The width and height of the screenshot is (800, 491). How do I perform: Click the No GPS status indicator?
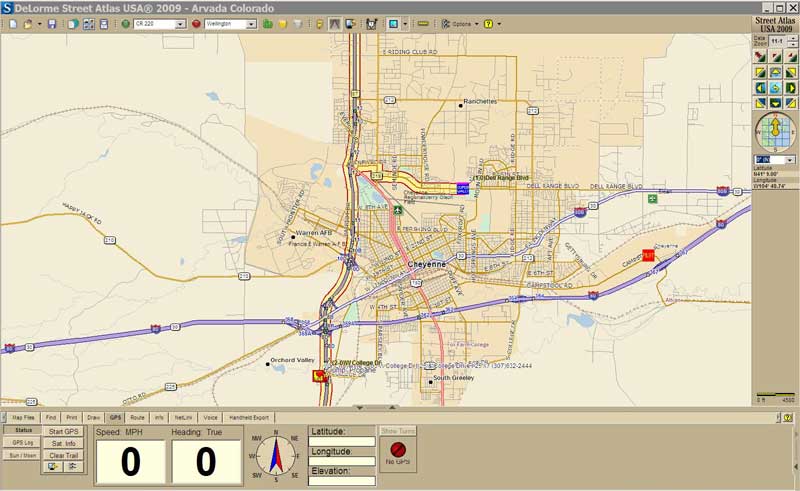[397, 454]
